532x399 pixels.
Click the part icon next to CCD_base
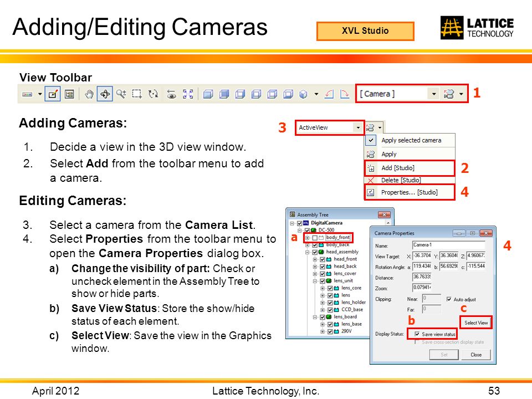click(336, 309)
